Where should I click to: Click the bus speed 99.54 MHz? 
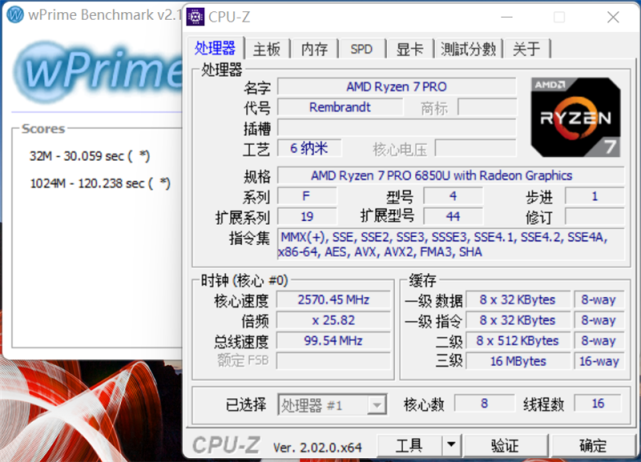334,341
